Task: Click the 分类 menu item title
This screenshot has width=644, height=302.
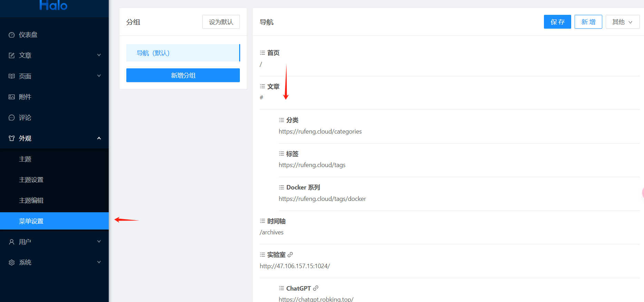Action: tap(292, 120)
